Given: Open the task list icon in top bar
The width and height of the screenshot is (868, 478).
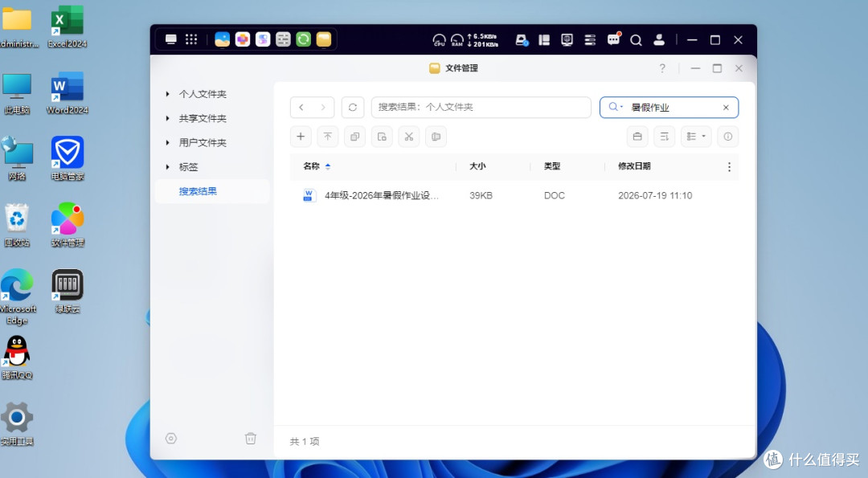Looking at the screenshot, I should pyautogui.click(x=590, y=40).
